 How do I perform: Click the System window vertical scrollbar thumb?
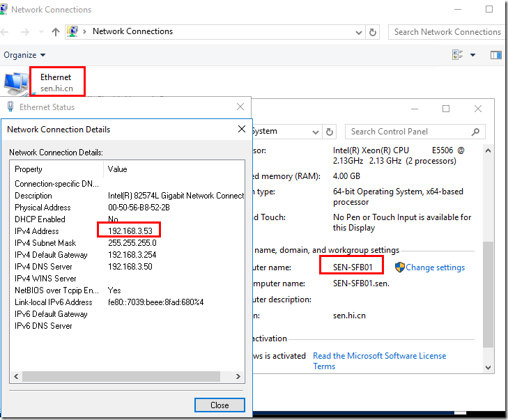(488, 295)
